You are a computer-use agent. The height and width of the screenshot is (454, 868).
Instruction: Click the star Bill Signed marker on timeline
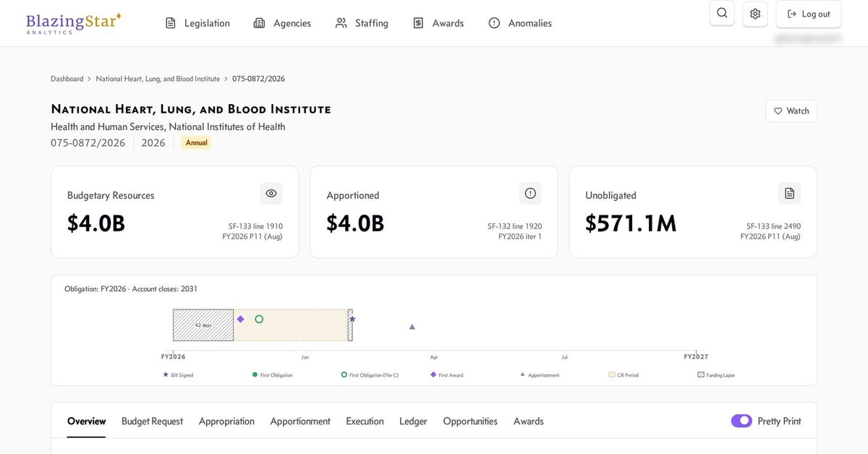[352, 319]
